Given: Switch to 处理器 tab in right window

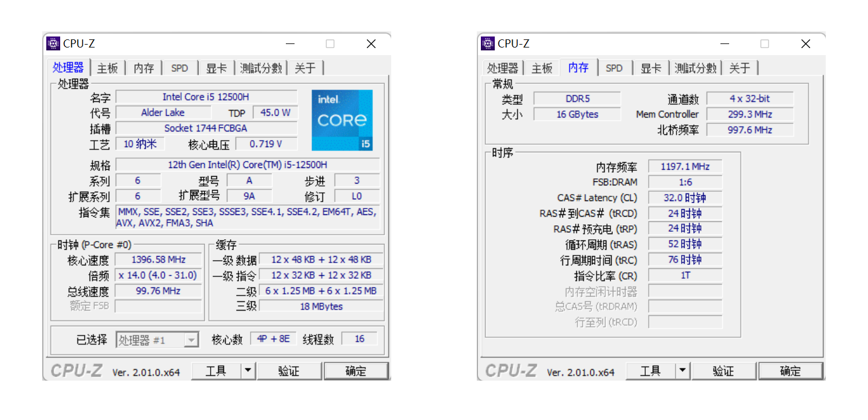Looking at the screenshot, I should coord(503,68).
